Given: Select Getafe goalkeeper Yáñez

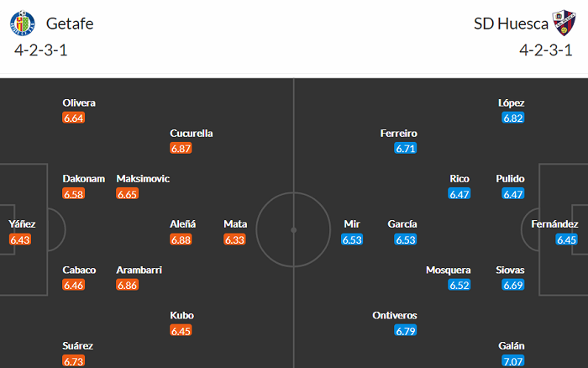Looking at the screenshot, I should tap(22, 224).
